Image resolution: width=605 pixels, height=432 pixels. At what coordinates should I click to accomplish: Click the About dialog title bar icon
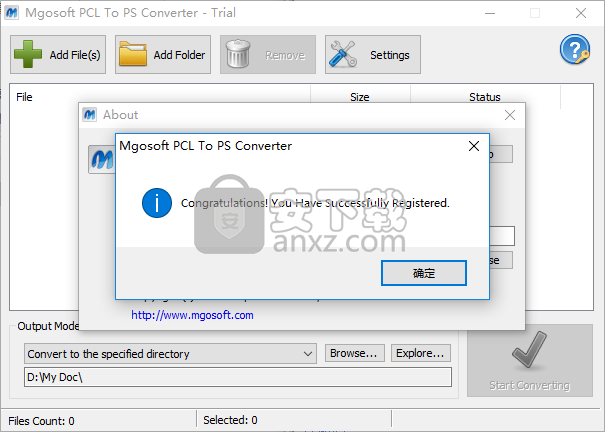coord(90,115)
